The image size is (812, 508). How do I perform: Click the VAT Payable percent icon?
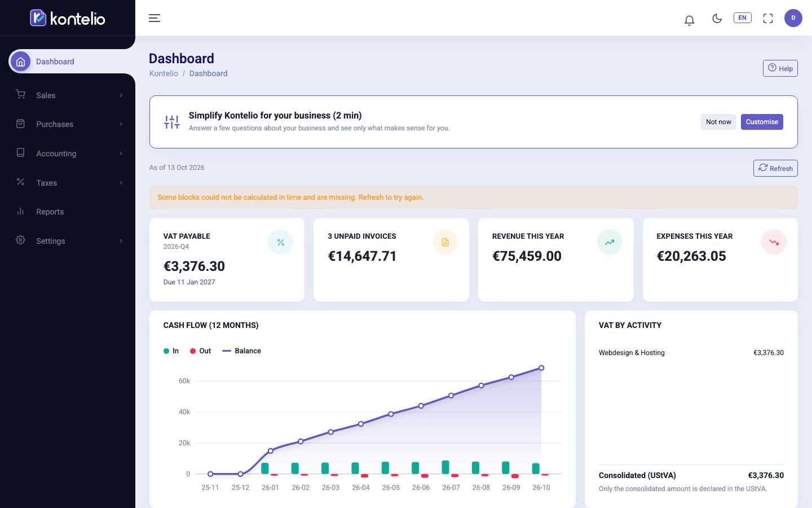click(x=280, y=242)
